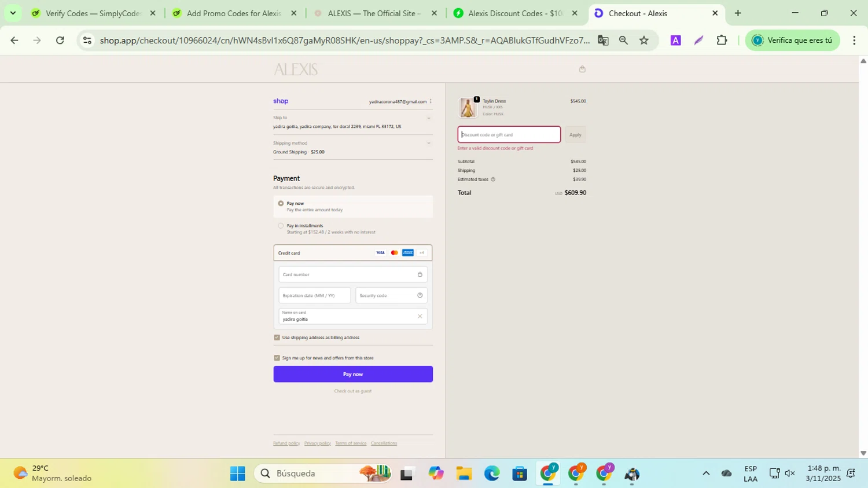The height and width of the screenshot is (488, 868).
Task: Click the Shop Pay logo
Action: pos(281,101)
